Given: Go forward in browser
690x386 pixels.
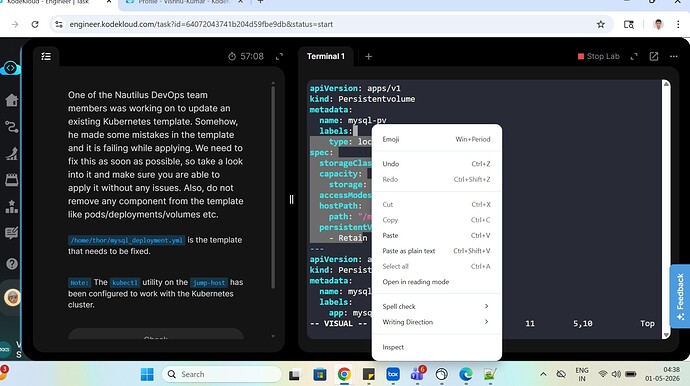Looking at the screenshot, I should click(15, 24).
